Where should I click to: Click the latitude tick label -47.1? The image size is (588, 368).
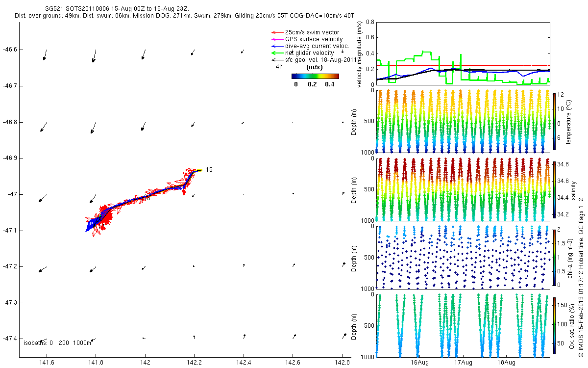click(9, 231)
